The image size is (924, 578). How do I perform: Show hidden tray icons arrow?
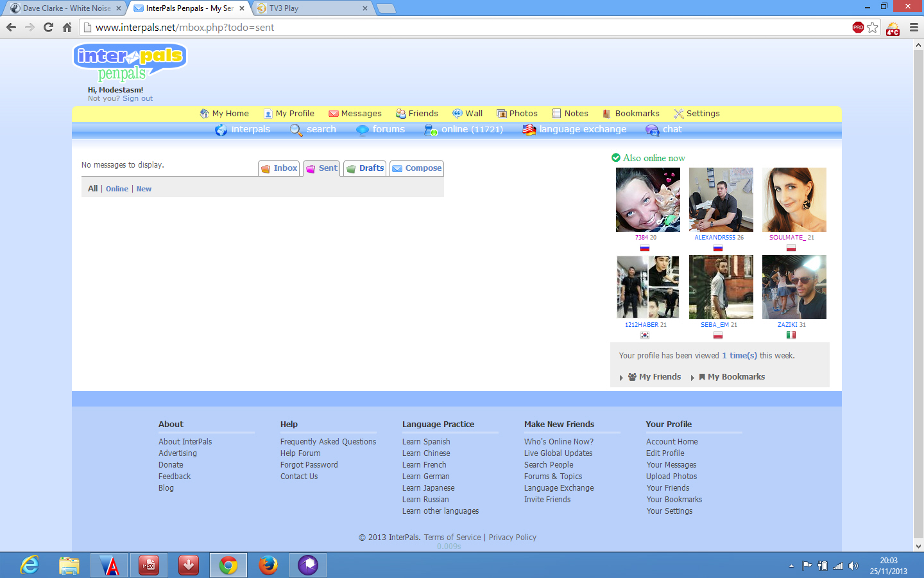pos(791,566)
